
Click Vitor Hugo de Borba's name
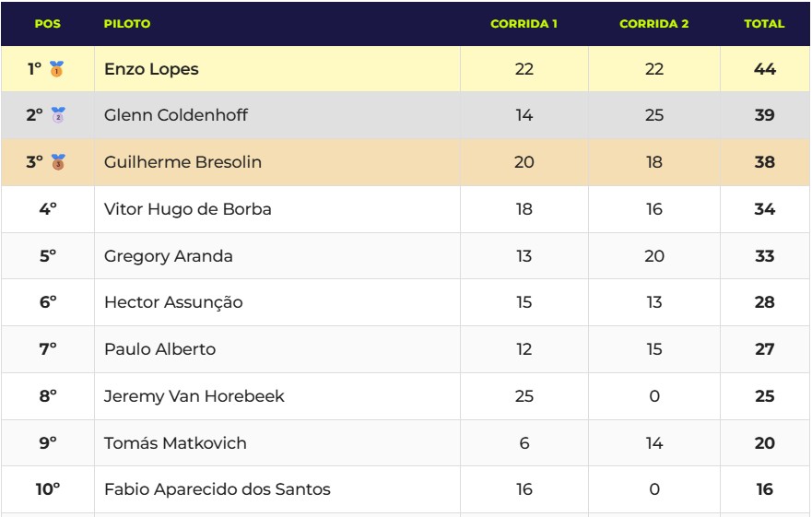click(188, 209)
